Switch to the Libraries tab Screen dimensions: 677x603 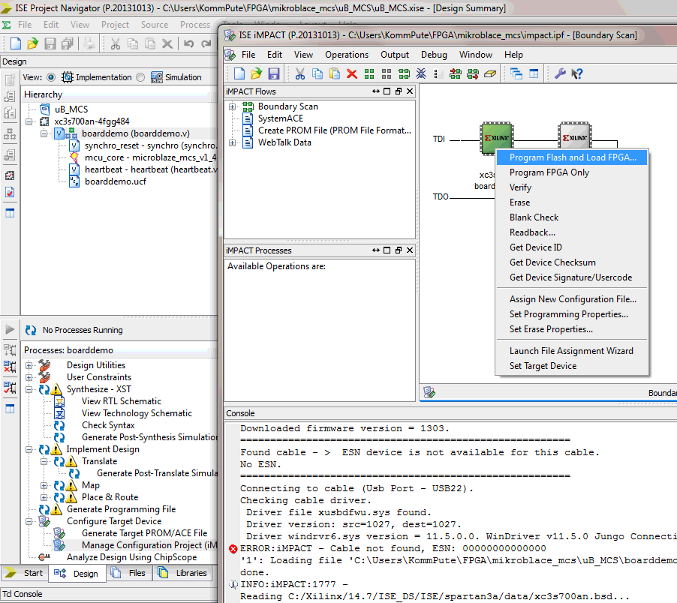click(183, 573)
